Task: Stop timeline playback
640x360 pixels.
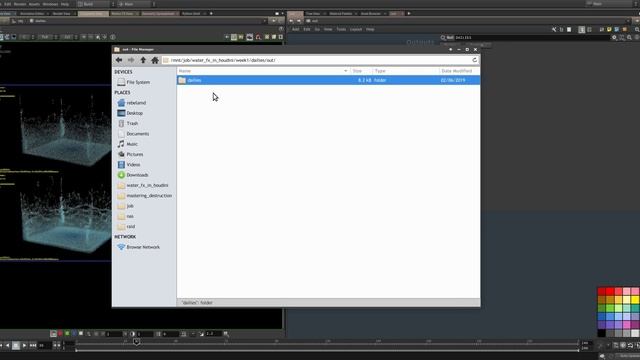Action: point(16,346)
